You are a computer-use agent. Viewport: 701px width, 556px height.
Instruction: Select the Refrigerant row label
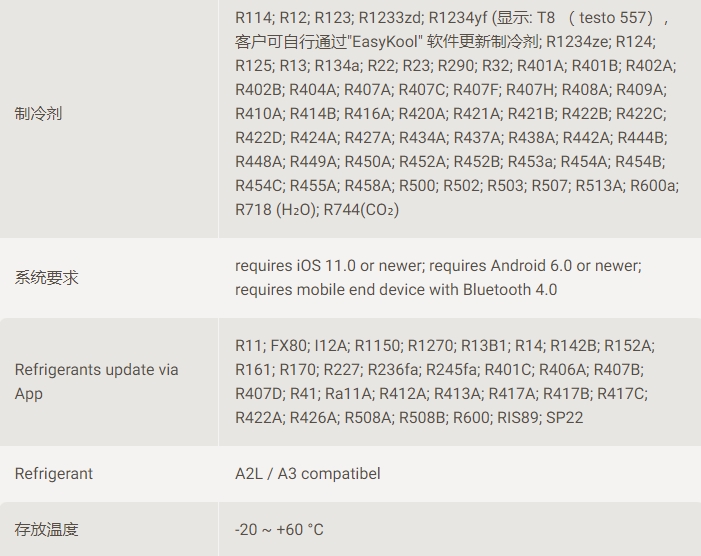coord(54,473)
